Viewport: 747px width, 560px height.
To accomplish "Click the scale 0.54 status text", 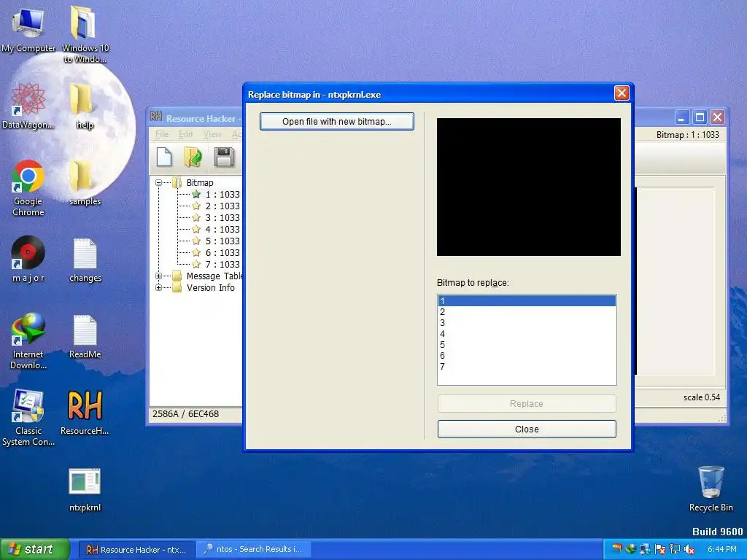I will tap(701, 397).
